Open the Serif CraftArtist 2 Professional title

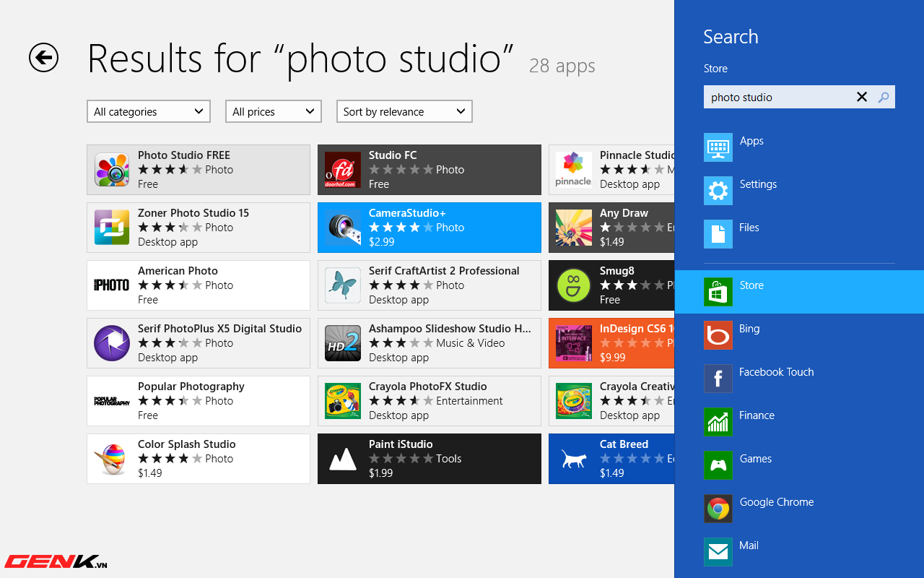click(444, 271)
